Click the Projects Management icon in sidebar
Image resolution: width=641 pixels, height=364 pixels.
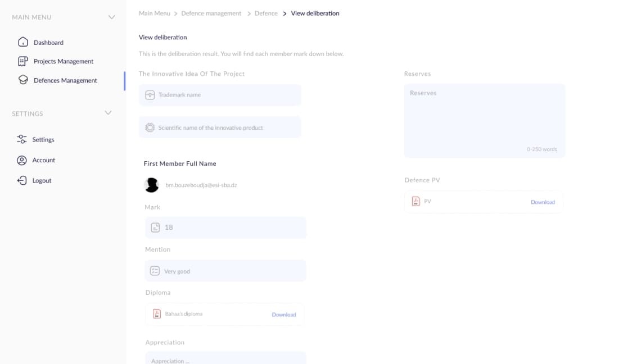23,61
